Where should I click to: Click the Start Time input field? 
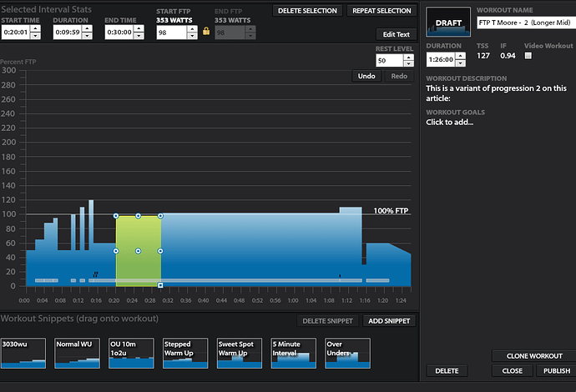[16, 33]
